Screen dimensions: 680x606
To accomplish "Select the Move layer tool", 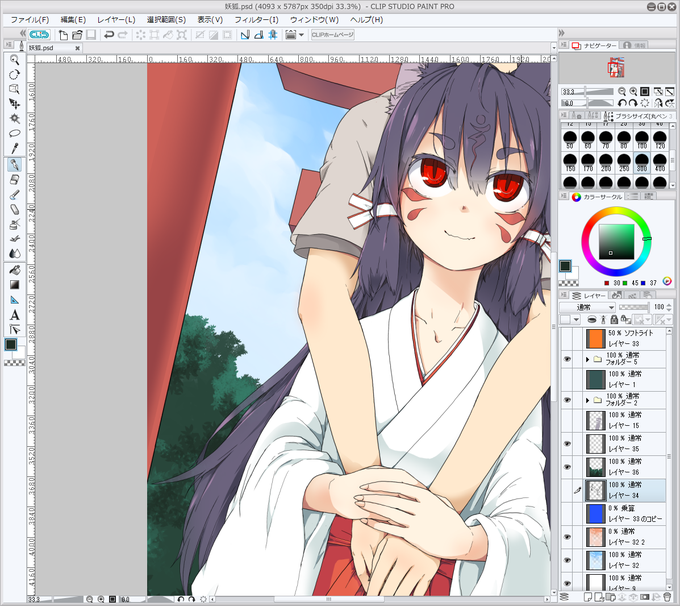I will [x=14, y=104].
